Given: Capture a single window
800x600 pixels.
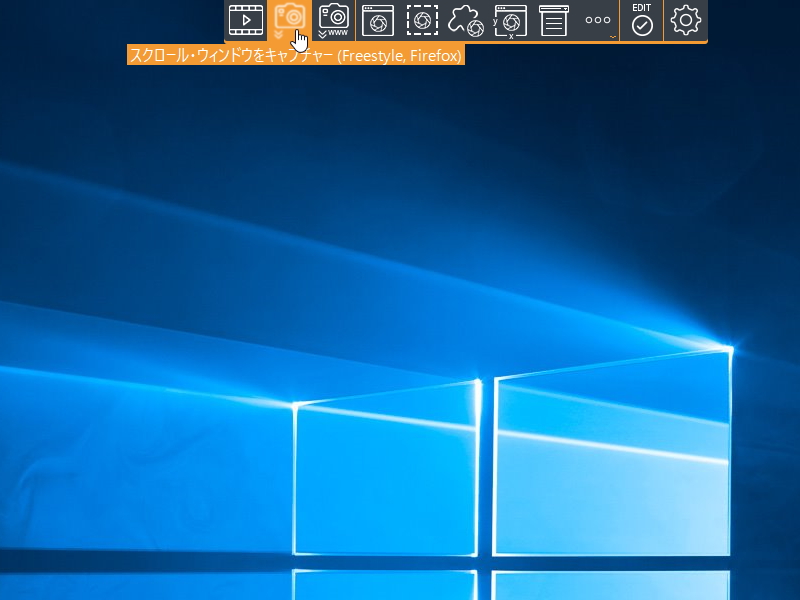Looking at the screenshot, I should [378, 20].
